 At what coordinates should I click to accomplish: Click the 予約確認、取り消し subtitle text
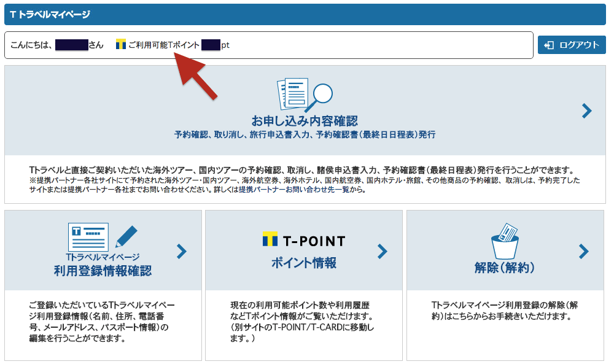[305, 134]
